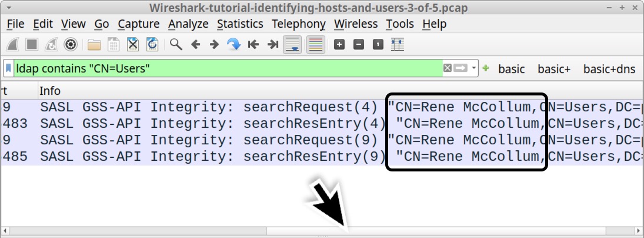
Task: Clear the display filter
Action: pos(447,68)
